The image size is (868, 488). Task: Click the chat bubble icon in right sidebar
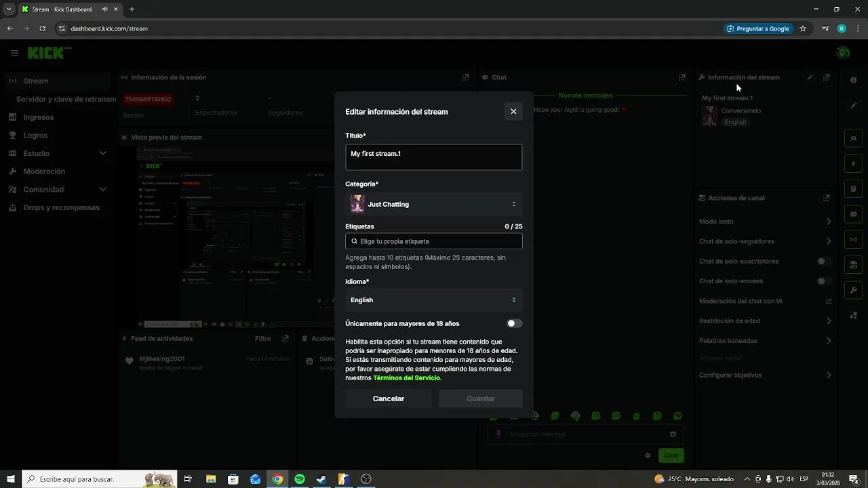[x=853, y=214]
